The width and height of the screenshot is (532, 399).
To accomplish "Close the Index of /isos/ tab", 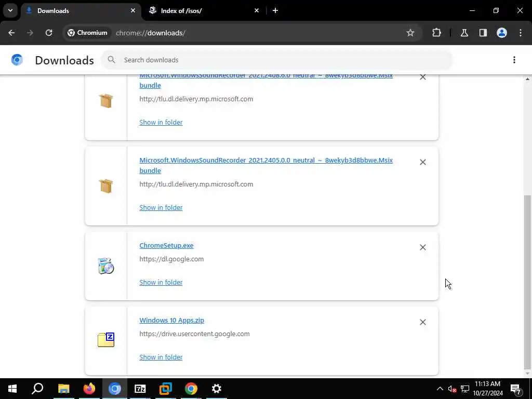I will tap(257, 10).
